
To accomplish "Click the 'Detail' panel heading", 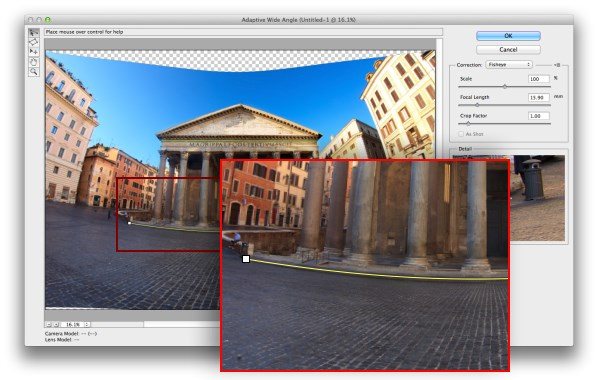I will (465, 149).
